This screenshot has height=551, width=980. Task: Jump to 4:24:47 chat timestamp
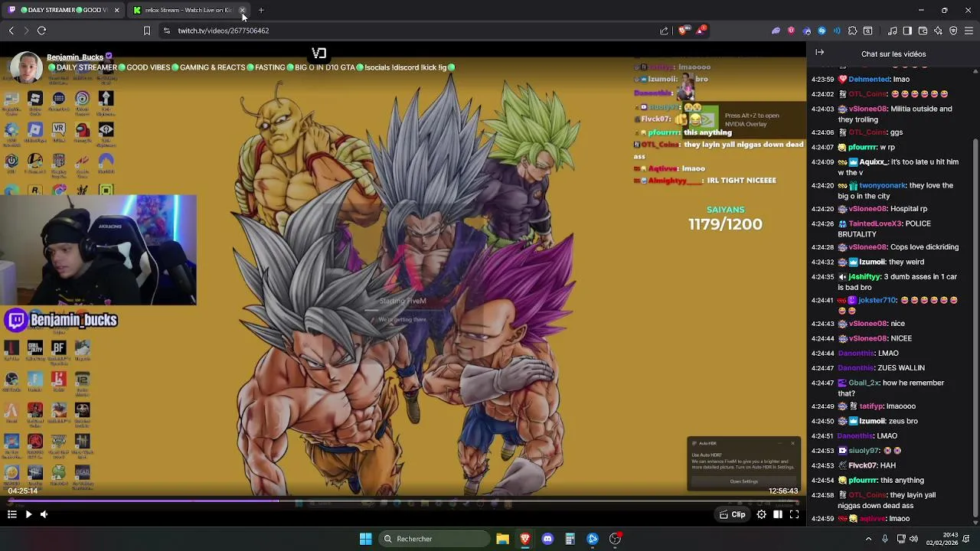pos(822,383)
